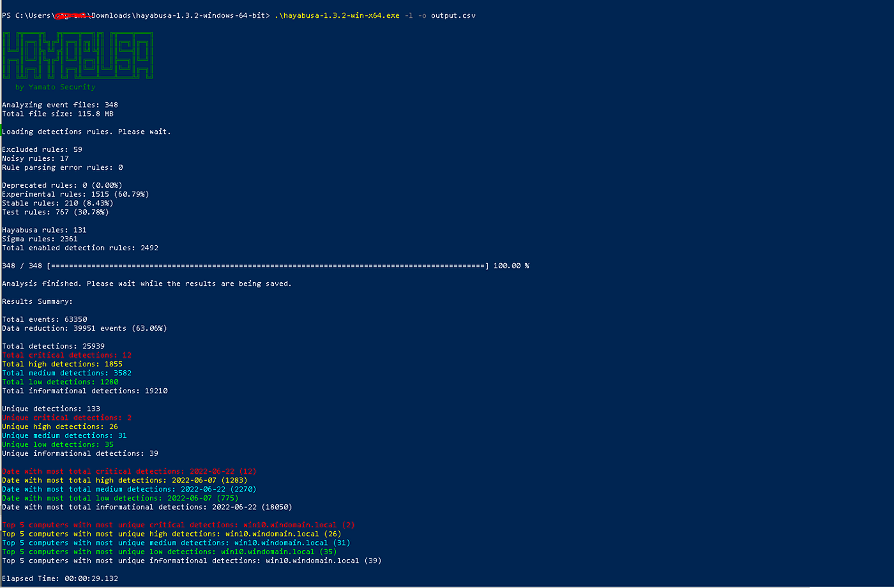Click 'Sigma rules: 2361' line
This screenshot has width=894, height=588.
click(x=40, y=239)
